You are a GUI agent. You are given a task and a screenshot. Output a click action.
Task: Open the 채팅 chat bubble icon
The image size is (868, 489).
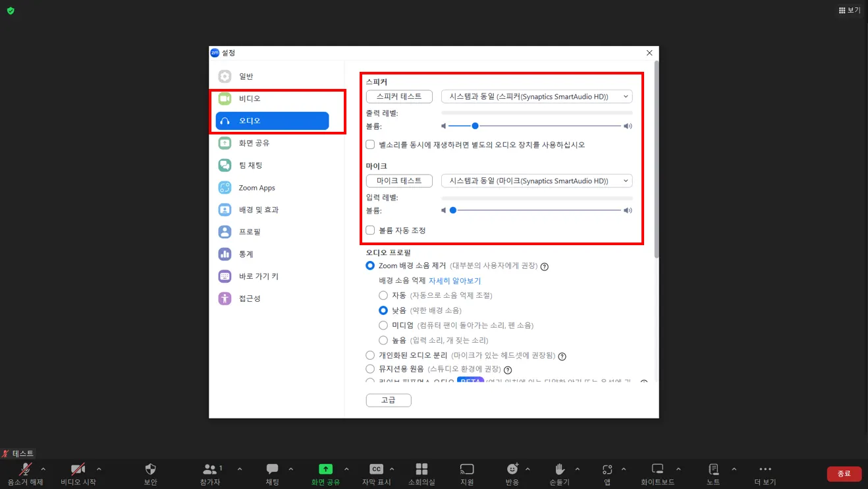point(272,469)
